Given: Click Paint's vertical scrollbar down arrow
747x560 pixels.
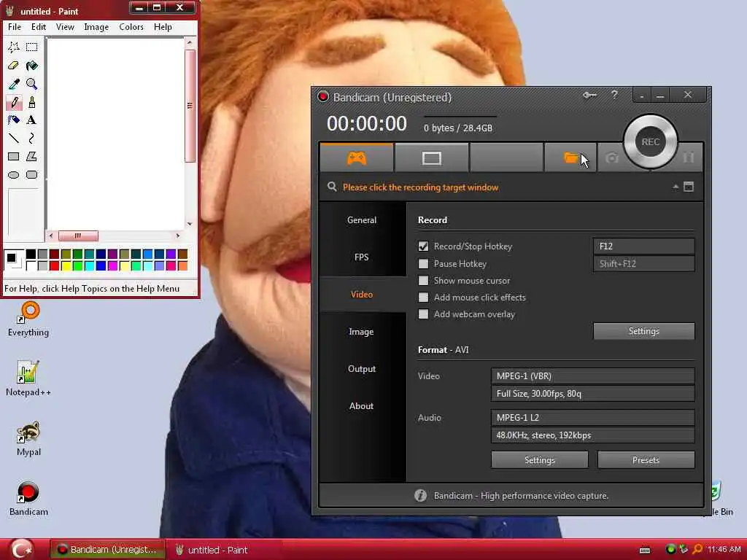Looking at the screenshot, I should [x=190, y=224].
